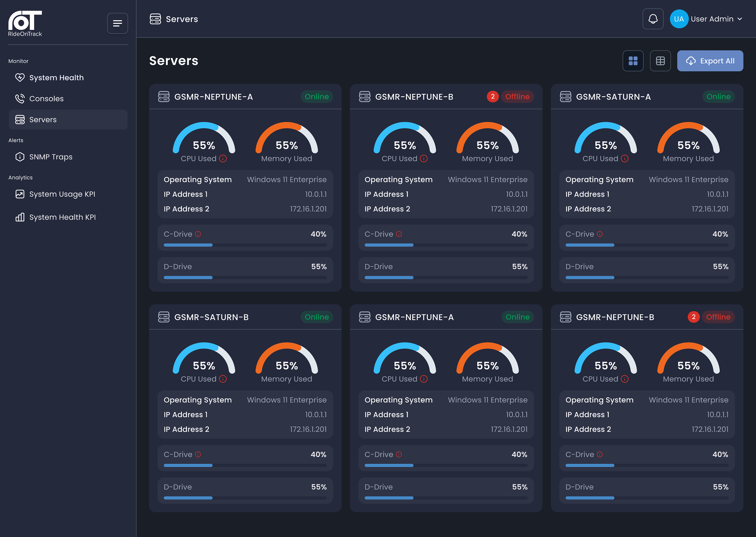Click the hamburger menu collapse button
The width and height of the screenshot is (756, 537).
[x=118, y=23]
